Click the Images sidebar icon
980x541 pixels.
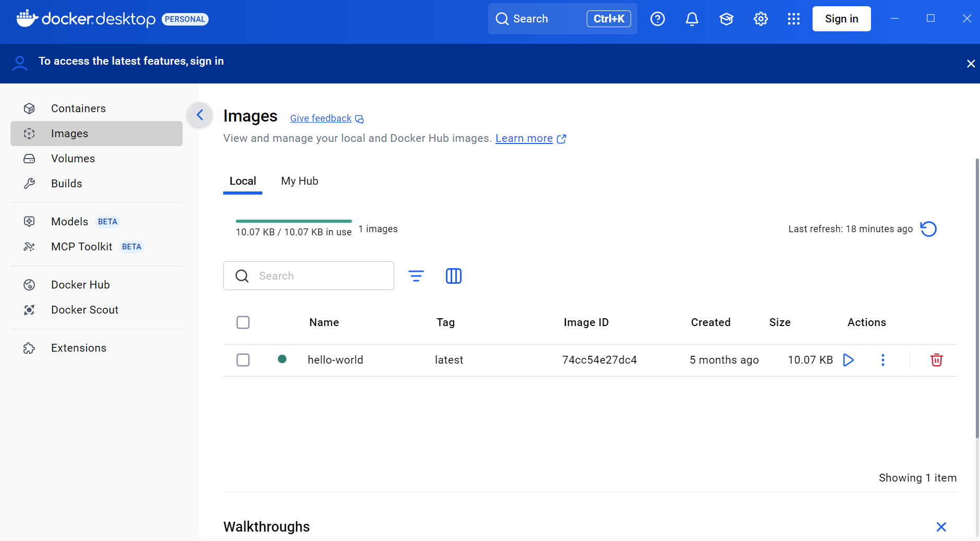coord(29,134)
